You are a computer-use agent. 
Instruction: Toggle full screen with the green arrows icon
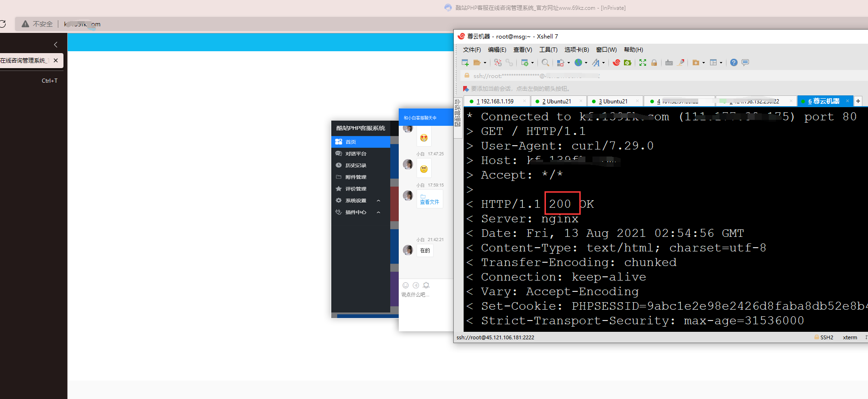[x=643, y=63]
